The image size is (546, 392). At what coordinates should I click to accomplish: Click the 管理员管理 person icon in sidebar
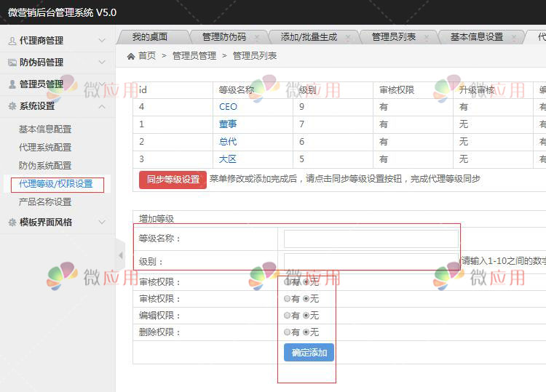point(12,84)
